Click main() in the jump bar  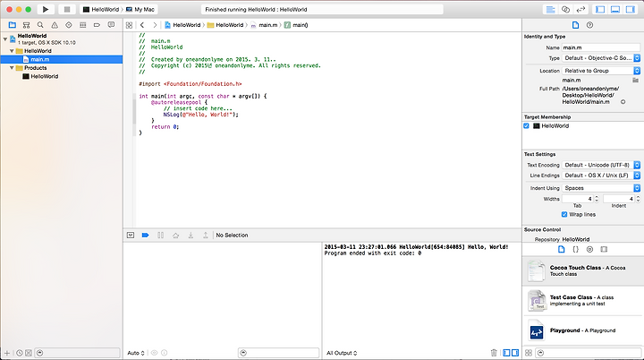pyautogui.click(x=296, y=25)
